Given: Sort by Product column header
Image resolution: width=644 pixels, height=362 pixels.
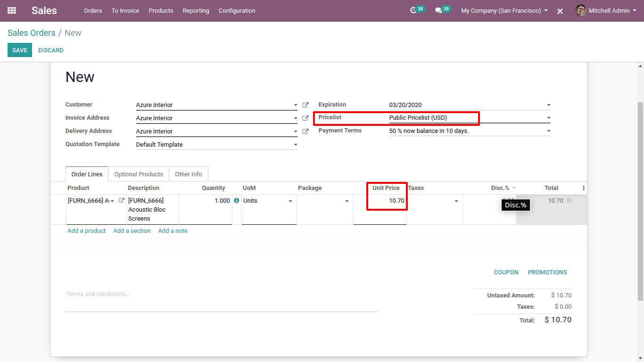Looking at the screenshot, I should (78, 188).
